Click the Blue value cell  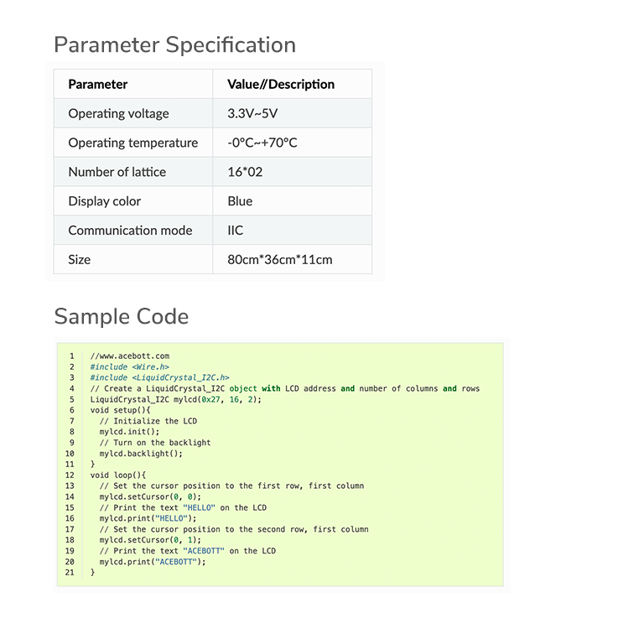click(x=293, y=201)
